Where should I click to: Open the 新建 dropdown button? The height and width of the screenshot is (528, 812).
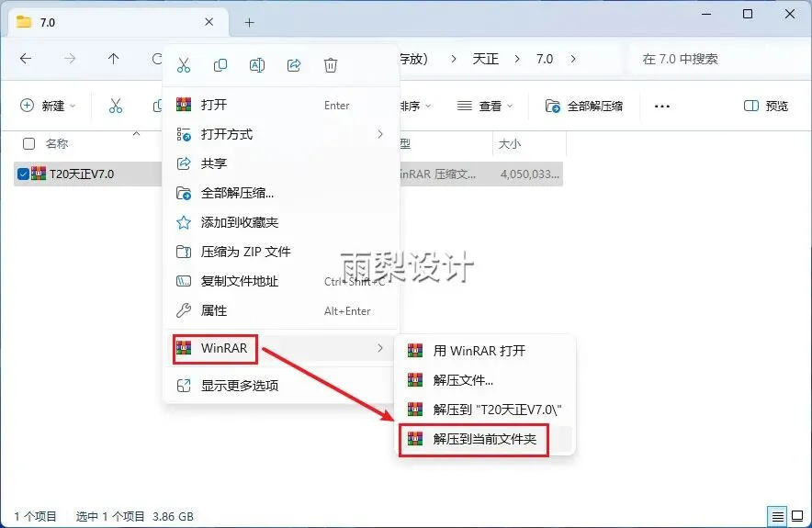coord(48,106)
